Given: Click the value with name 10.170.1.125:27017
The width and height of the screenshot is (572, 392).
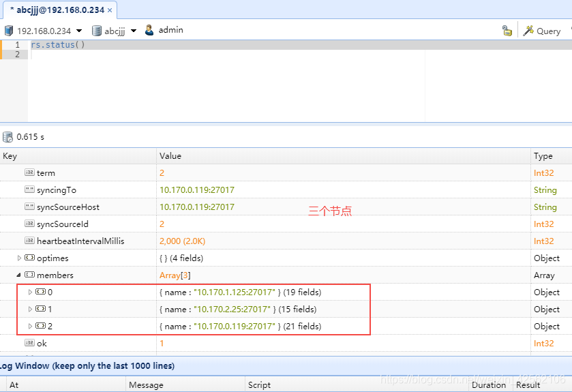Looking at the screenshot, I should [241, 292].
